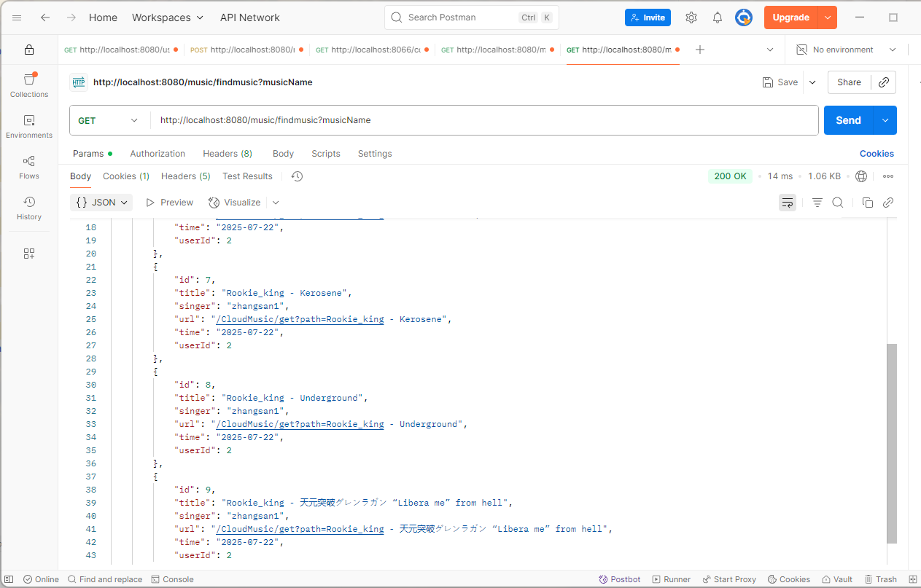This screenshot has width=921, height=588.
Task: Click the Share button
Action: click(849, 82)
